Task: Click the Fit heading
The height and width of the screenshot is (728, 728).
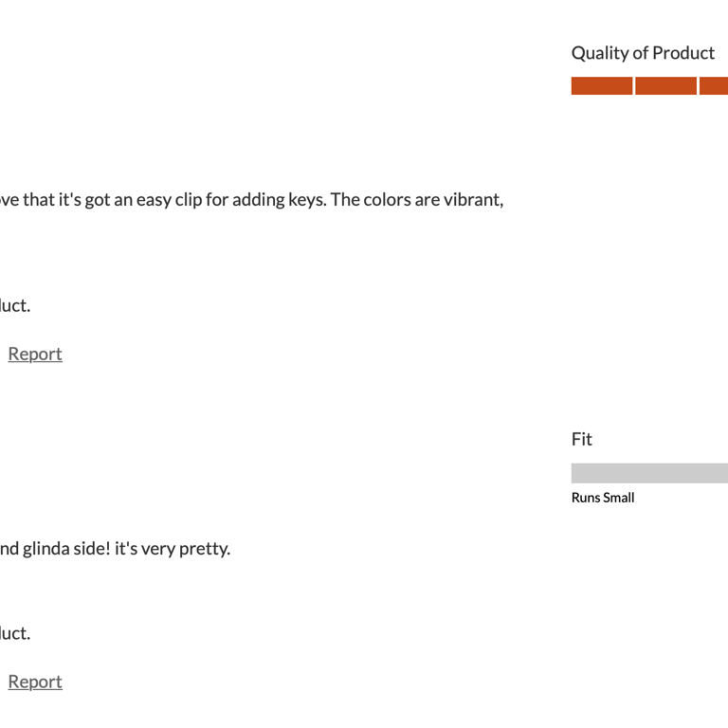Action: [581, 439]
